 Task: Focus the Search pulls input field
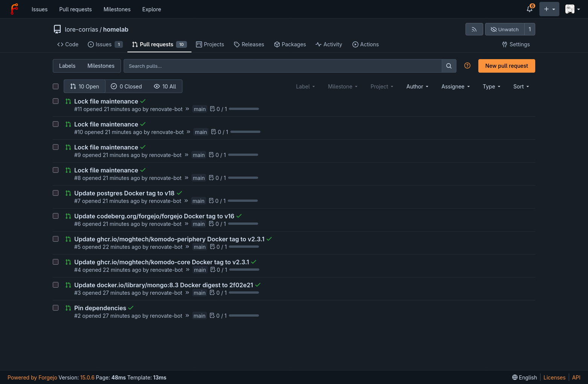coord(283,66)
